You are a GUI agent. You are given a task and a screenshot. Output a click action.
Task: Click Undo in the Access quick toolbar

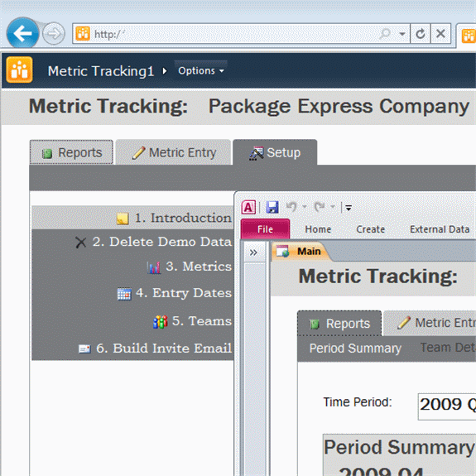click(291, 207)
